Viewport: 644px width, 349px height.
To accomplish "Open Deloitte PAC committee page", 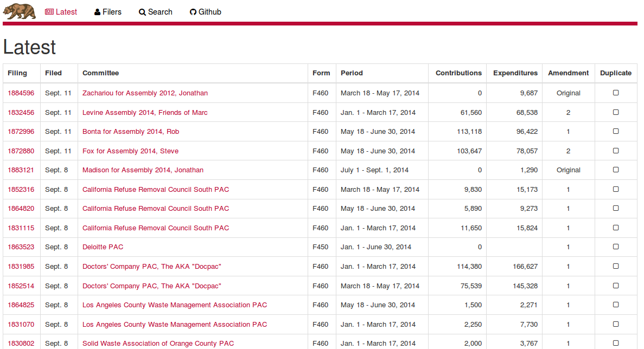I will click(103, 247).
